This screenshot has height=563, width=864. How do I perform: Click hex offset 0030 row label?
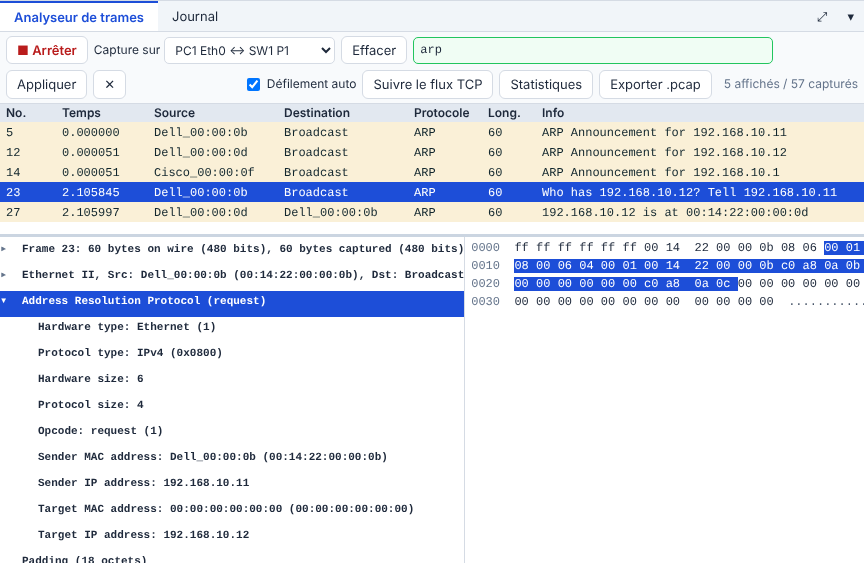coord(485,301)
